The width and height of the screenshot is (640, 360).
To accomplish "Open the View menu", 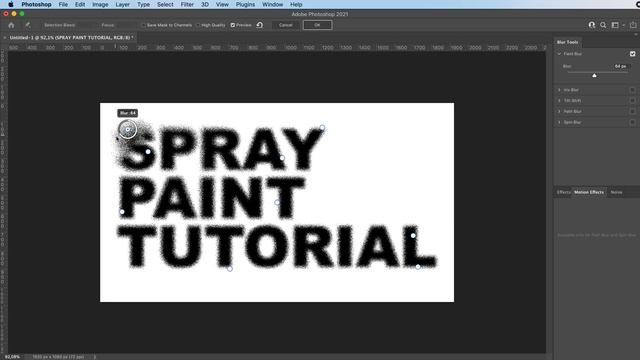I will tap(222, 4).
